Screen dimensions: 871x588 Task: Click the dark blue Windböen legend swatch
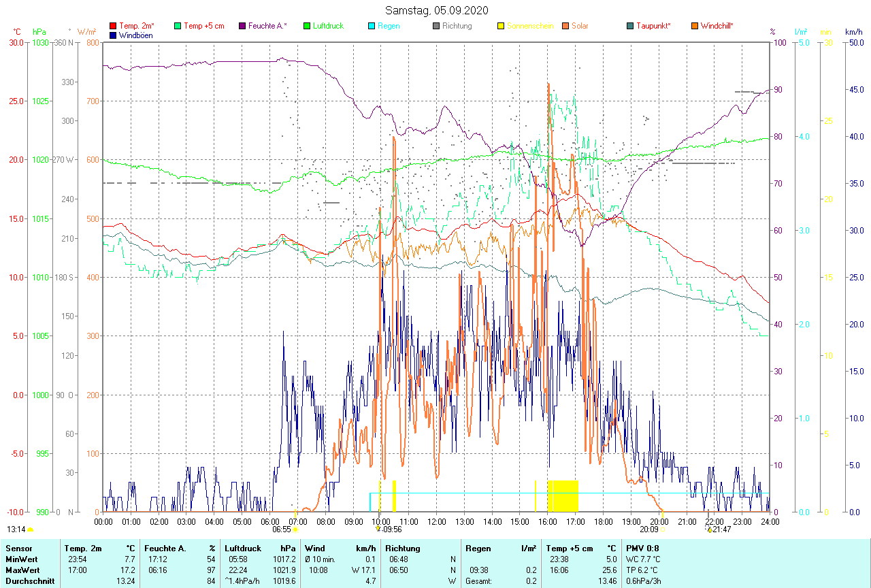click(x=113, y=35)
